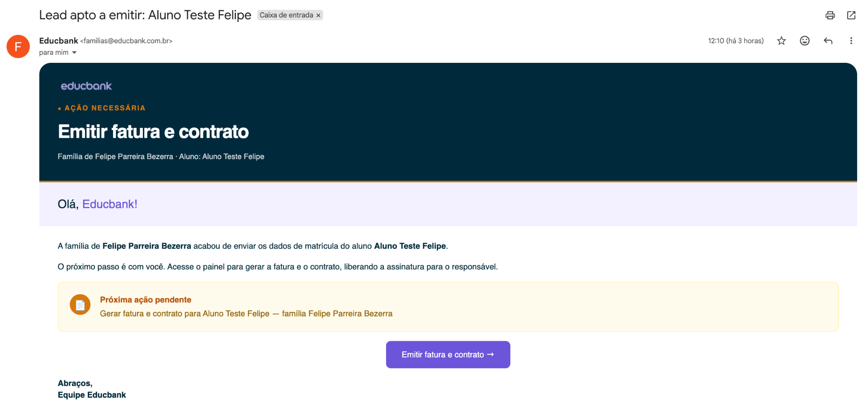Image resolution: width=868 pixels, height=414 pixels.
Task: Click paragraph starting 'A família de Felipe Parreira Bezerra'
Action: coord(253,246)
